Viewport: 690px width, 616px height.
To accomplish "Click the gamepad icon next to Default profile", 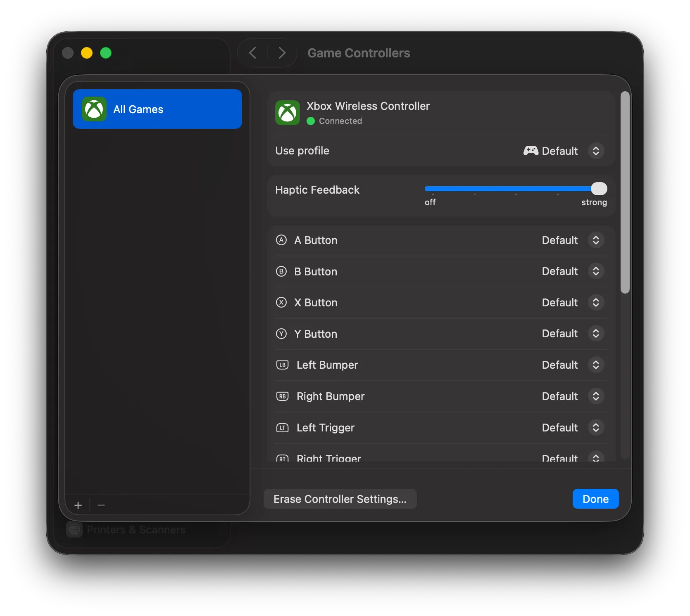I will pos(531,151).
